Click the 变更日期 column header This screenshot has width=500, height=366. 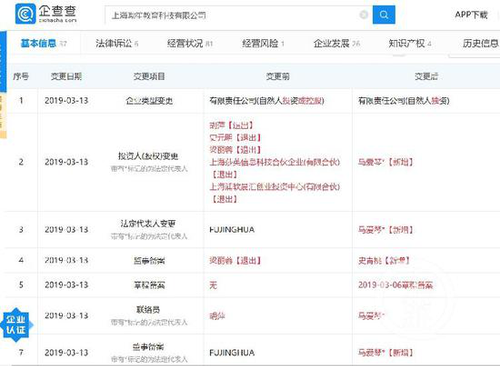66,77
